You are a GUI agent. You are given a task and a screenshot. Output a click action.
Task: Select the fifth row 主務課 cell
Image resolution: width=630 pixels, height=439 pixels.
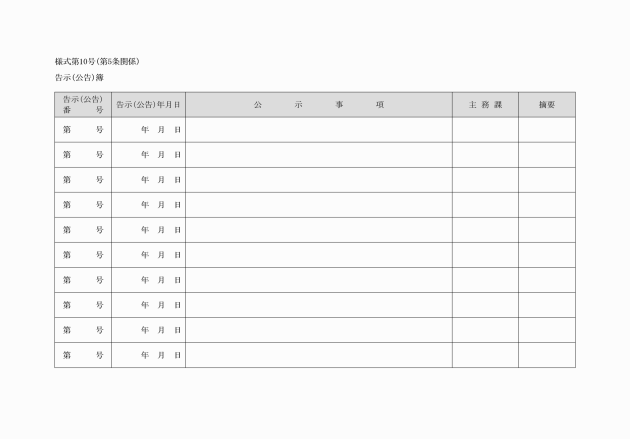point(485,230)
